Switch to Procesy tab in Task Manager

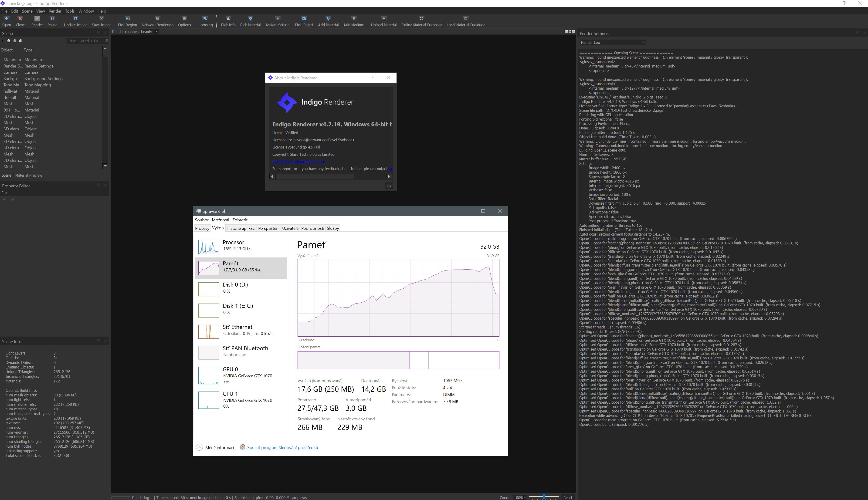[x=202, y=228]
